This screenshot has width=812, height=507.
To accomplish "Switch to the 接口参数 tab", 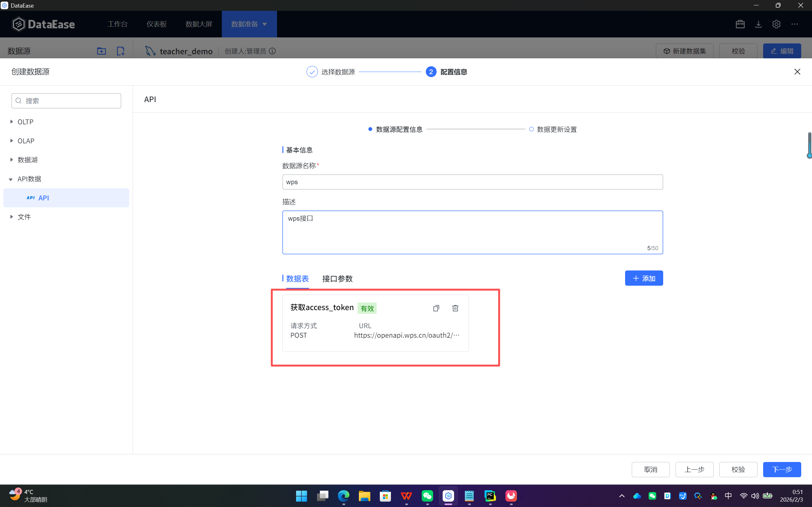I will coord(337,279).
